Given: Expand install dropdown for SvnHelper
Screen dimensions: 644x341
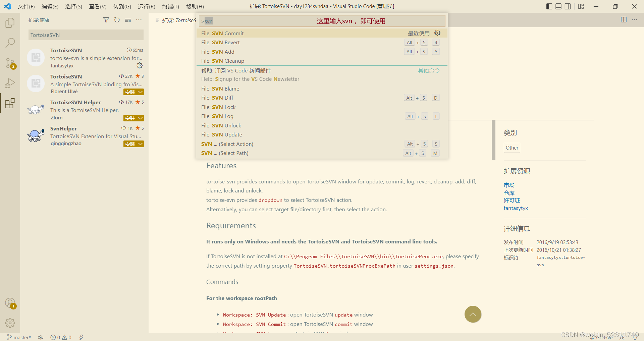Looking at the screenshot, I should (x=141, y=144).
